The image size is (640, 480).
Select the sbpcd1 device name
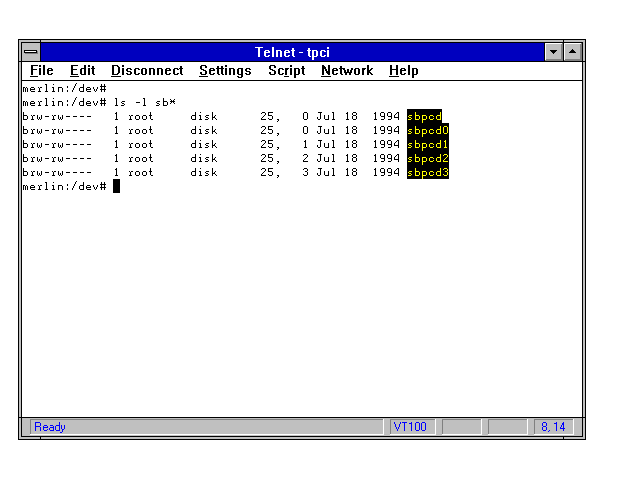pos(428,144)
